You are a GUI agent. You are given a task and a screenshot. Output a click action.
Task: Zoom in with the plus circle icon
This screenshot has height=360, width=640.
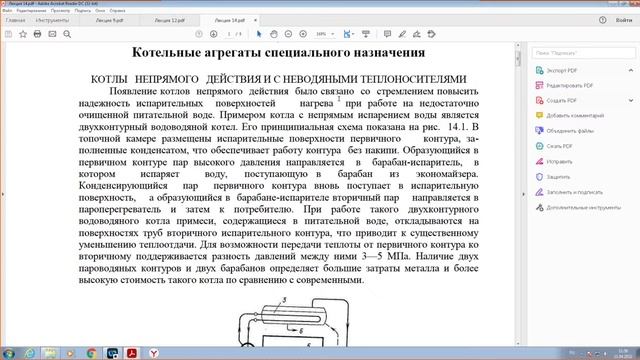pos(303,34)
